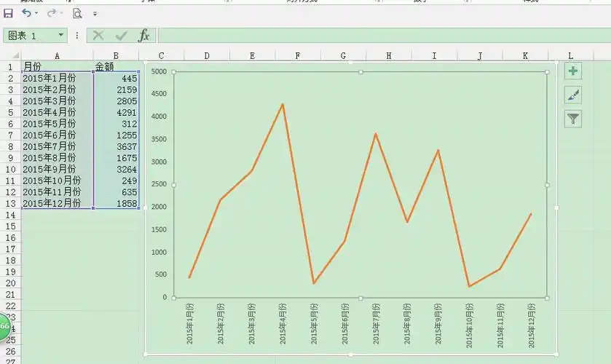Viewport: 611px width, 364px height.
Task: Click the Insert Function fx icon
Action: point(143,35)
